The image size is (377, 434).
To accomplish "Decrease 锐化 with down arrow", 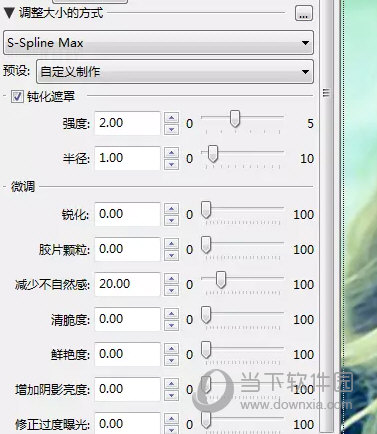I will coord(171,220).
